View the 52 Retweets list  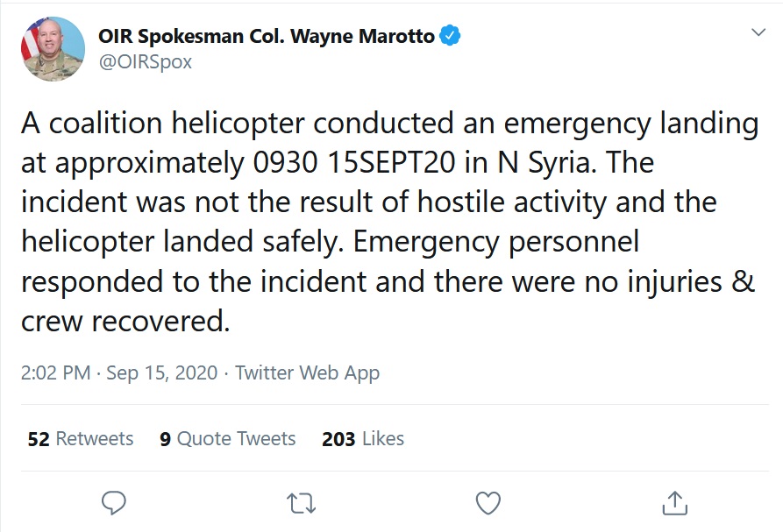point(81,438)
